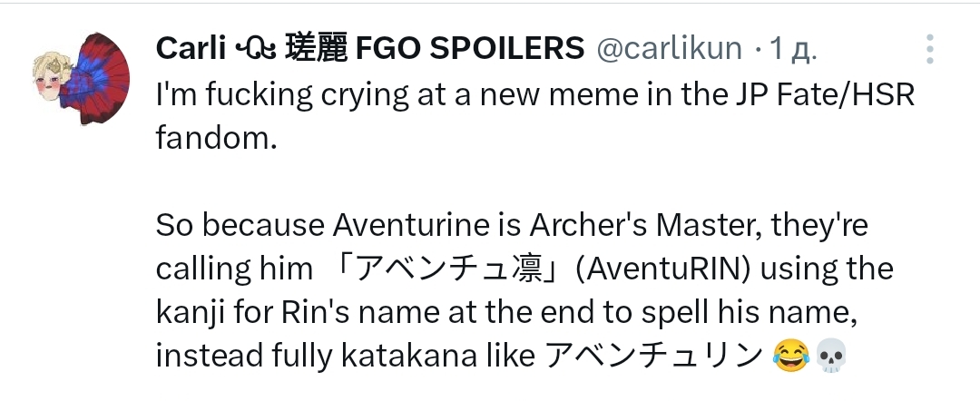Open the @carlikun handle link
The width and height of the screenshot is (980, 401).
tap(670, 48)
